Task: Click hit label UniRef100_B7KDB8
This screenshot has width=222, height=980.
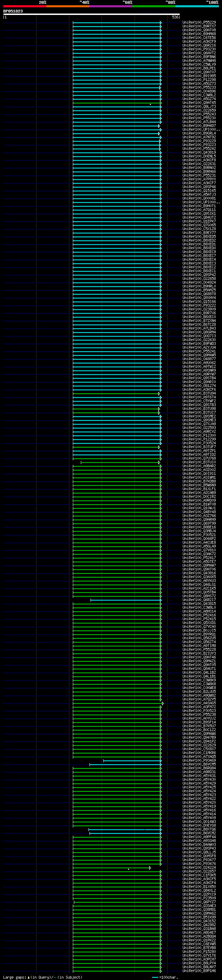Action: point(199,481)
